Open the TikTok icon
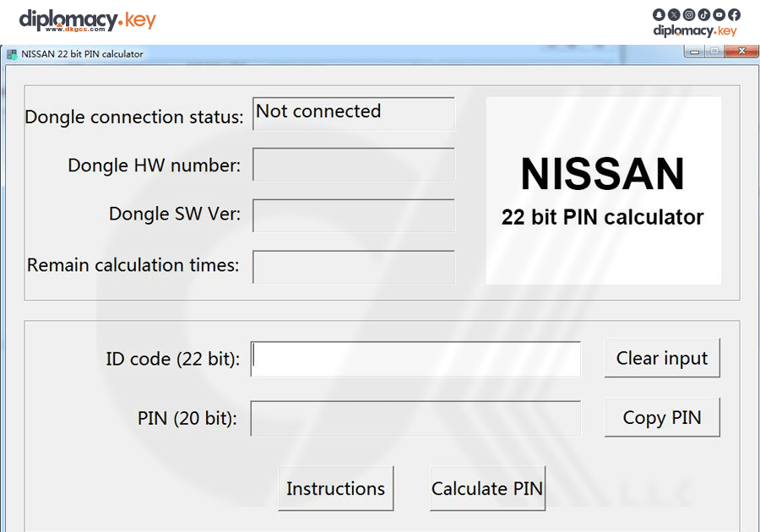 pos(704,14)
